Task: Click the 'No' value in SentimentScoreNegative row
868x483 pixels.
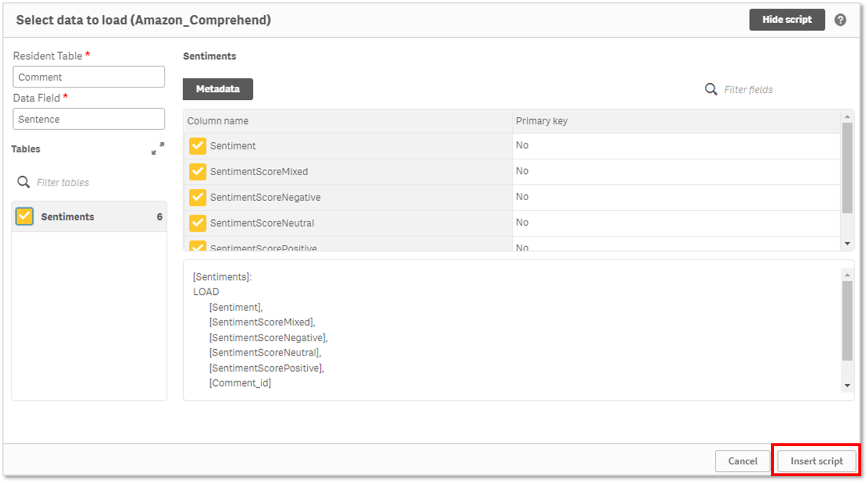Action: (522, 197)
